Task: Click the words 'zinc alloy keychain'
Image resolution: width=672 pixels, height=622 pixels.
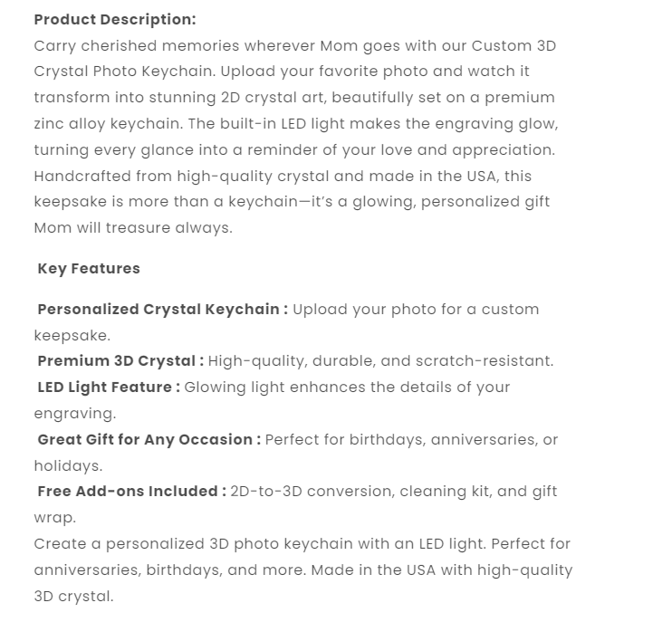Action: 106,124
